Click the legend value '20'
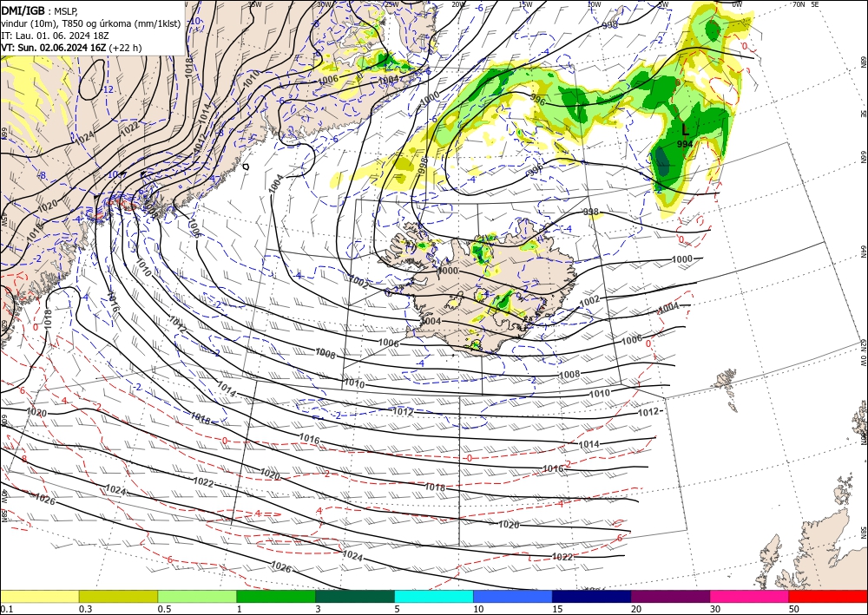The image size is (868, 615). pyautogui.click(x=636, y=609)
